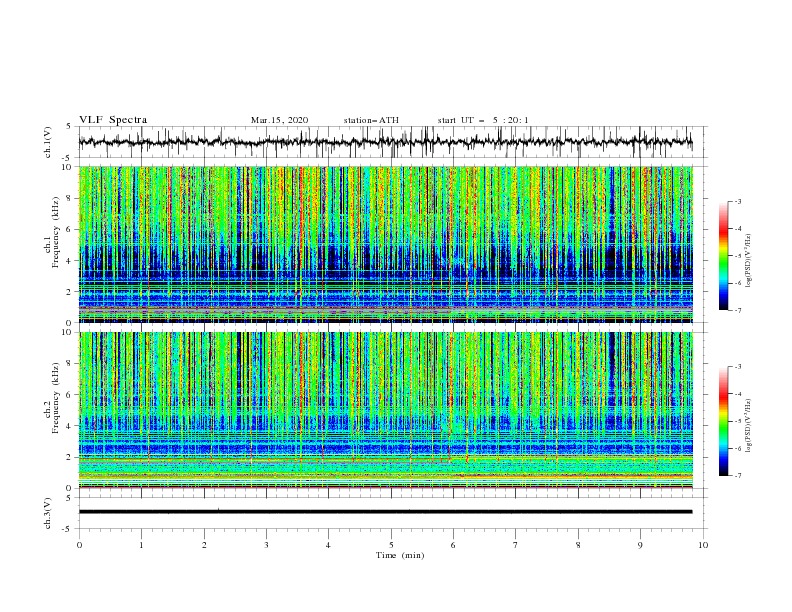Click the ch.3 flat black waveform trace

[x=385, y=512]
